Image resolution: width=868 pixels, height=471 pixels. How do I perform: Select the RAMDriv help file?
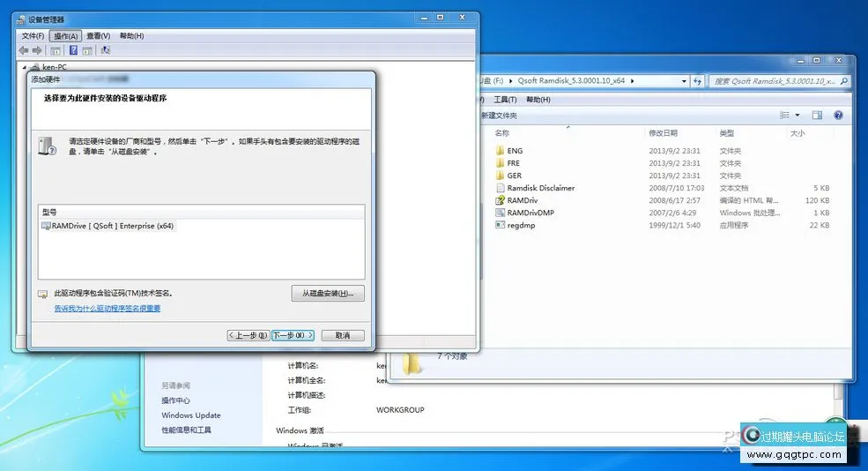(x=522, y=200)
